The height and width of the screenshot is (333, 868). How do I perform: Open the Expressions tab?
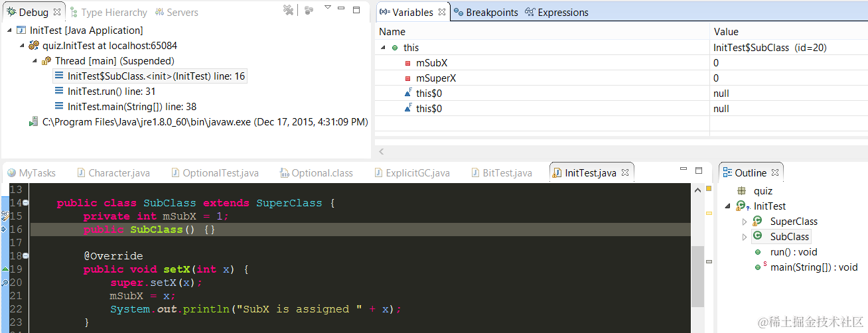click(557, 12)
